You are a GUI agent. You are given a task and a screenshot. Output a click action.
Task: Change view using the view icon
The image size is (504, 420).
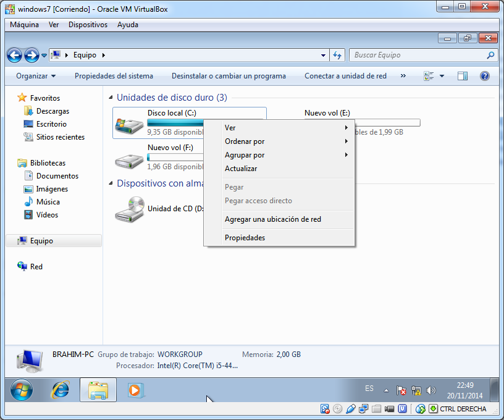(x=429, y=76)
